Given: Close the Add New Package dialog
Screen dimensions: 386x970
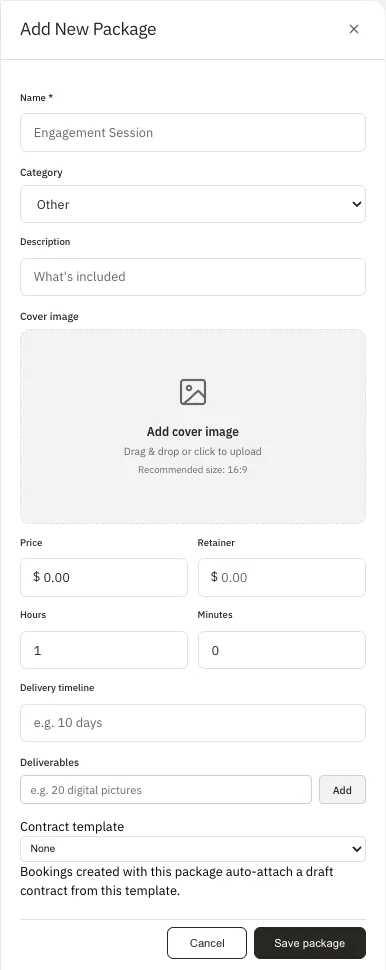Looking at the screenshot, I should 354,29.
